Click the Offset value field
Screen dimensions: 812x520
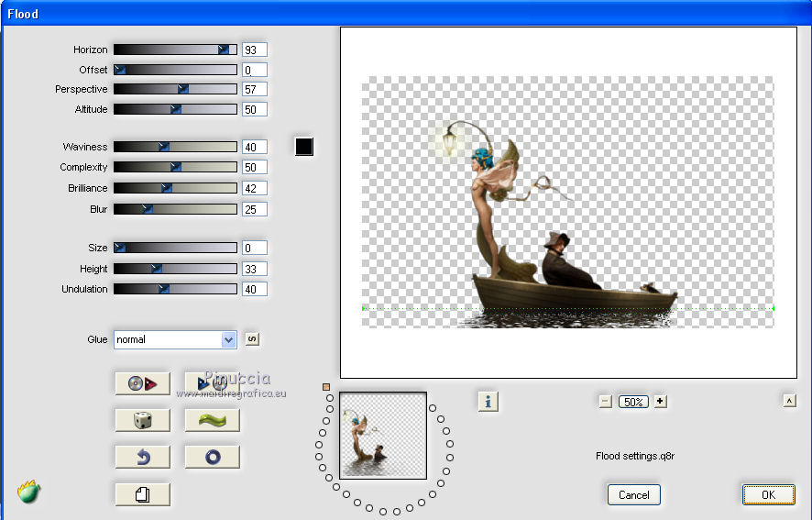pyautogui.click(x=255, y=70)
